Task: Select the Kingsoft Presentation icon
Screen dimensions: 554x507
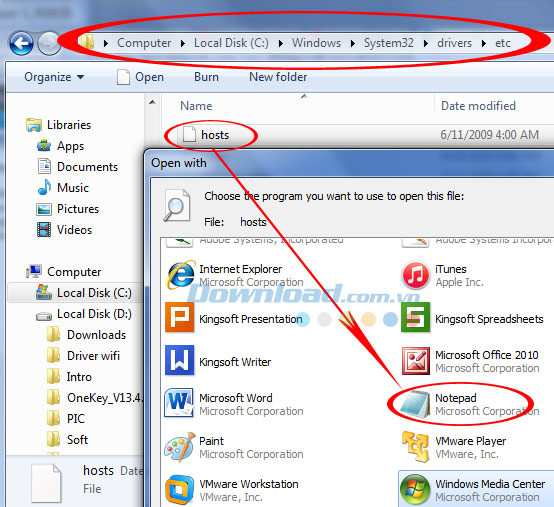Action: pyautogui.click(x=179, y=318)
